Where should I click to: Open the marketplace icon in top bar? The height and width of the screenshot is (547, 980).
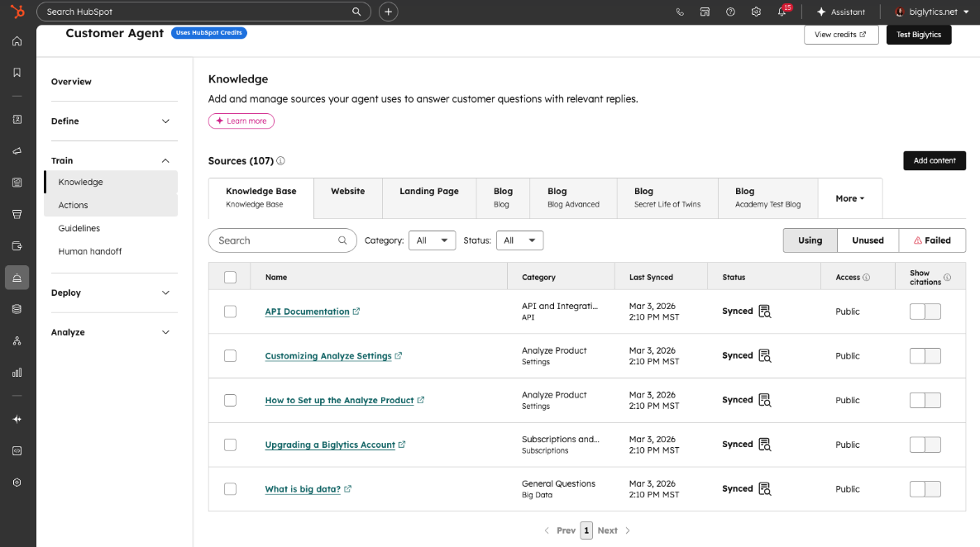(705, 12)
